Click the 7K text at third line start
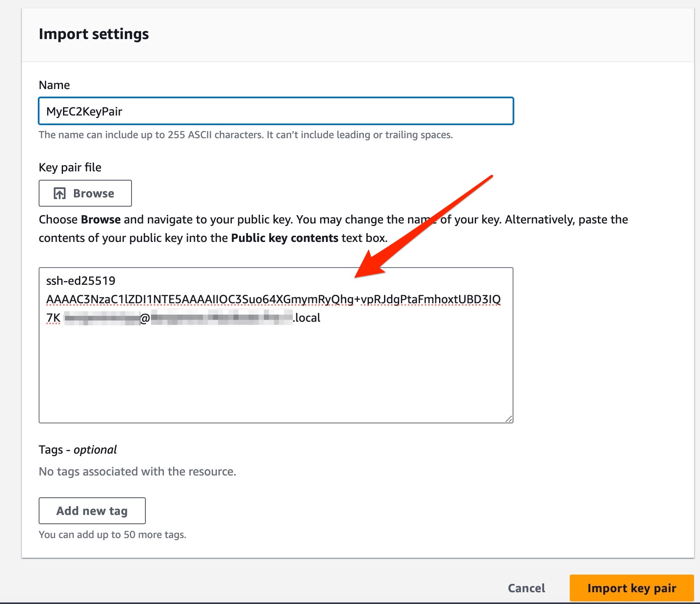This screenshot has width=700, height=604. click(53, 318)
